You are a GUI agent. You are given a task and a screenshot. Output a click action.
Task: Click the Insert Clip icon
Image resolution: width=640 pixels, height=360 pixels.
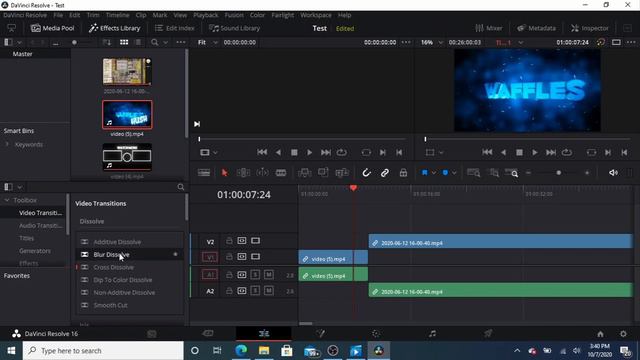(x=304, y=173)
